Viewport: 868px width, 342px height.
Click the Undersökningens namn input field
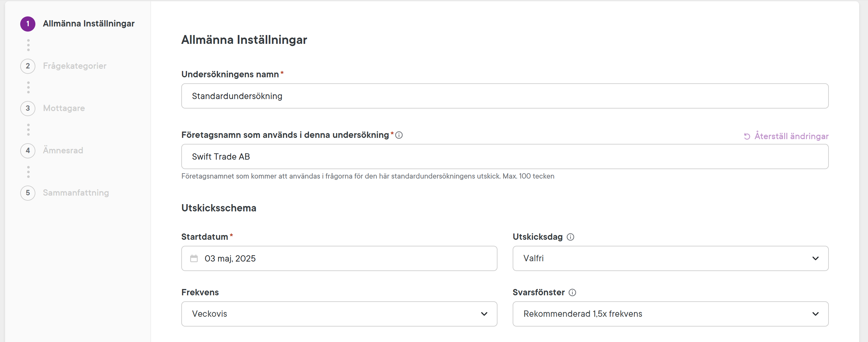click(x=505, y=96)
